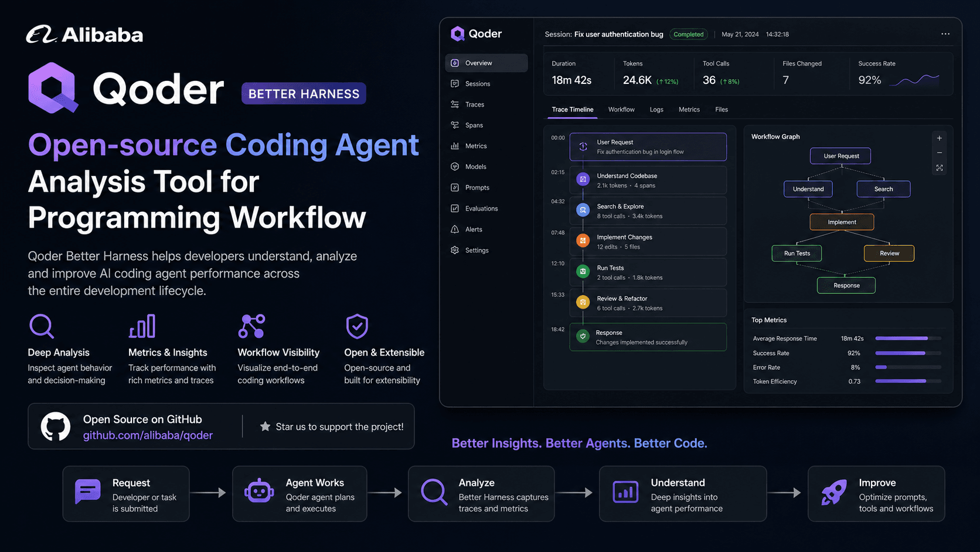This screenshot has height=552, width=980.
Task: Switch to the Workflow tab
Action: [x=621, y=110]
